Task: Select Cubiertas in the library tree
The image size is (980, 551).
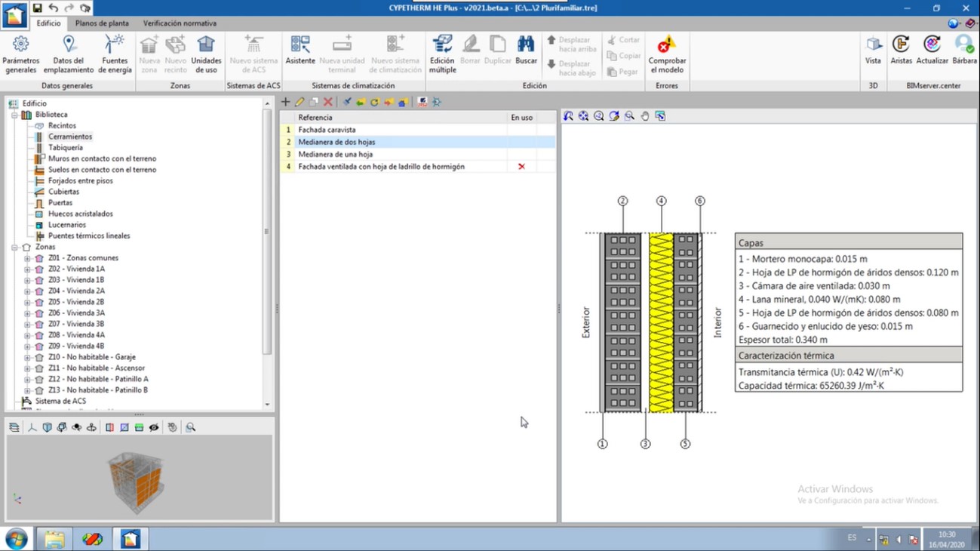Action: click(63, 192)
